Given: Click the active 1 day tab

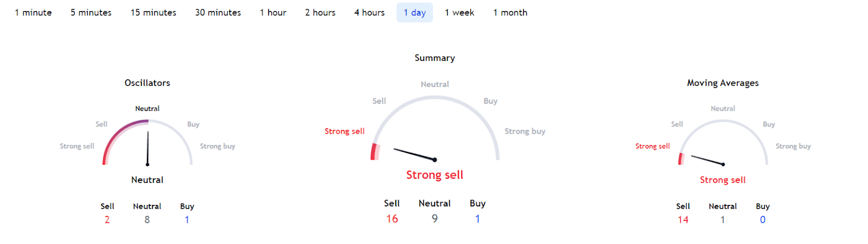Looking at the screenshot, I should (414, 12).
